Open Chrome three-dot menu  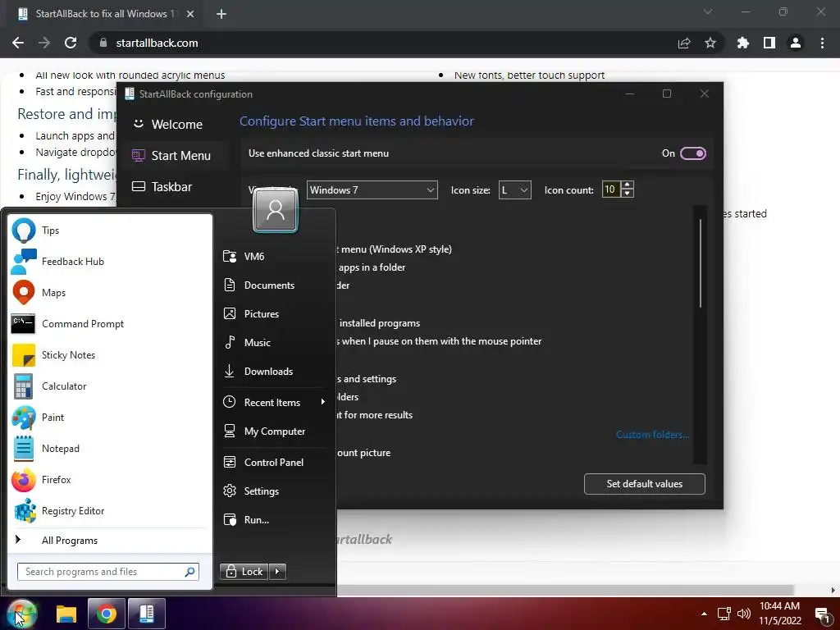822,43
